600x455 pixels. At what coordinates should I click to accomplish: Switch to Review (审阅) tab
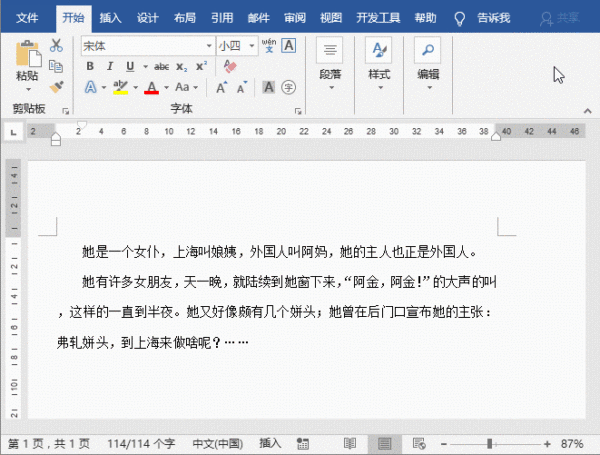click(295, 18)
